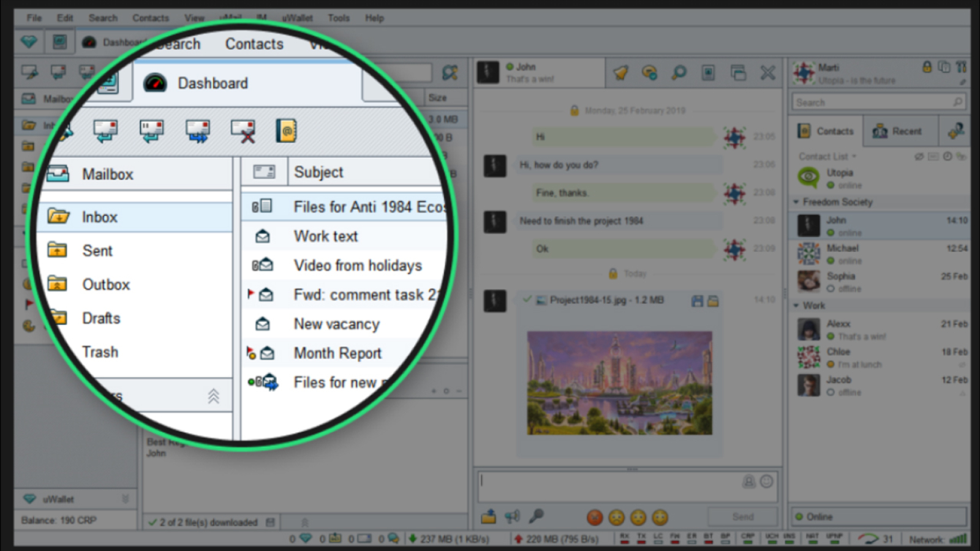
Task: Open the yellow address book icon in mail toolbar
Action: (286, 130)
